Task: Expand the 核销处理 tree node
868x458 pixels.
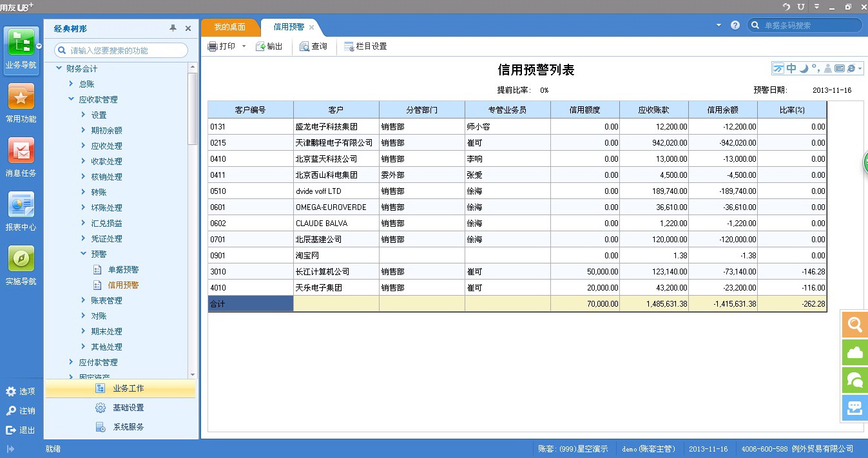Action: pos(84,177)
